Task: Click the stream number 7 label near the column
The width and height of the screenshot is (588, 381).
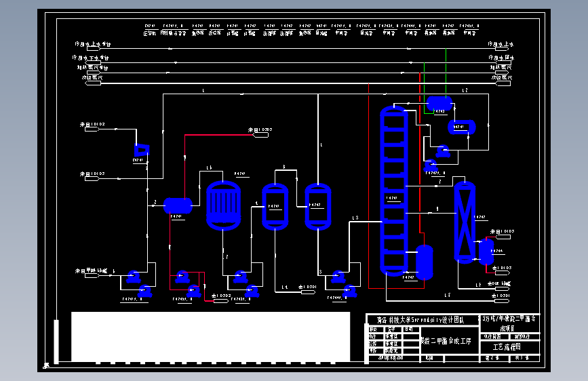Action: click(440, 182)
